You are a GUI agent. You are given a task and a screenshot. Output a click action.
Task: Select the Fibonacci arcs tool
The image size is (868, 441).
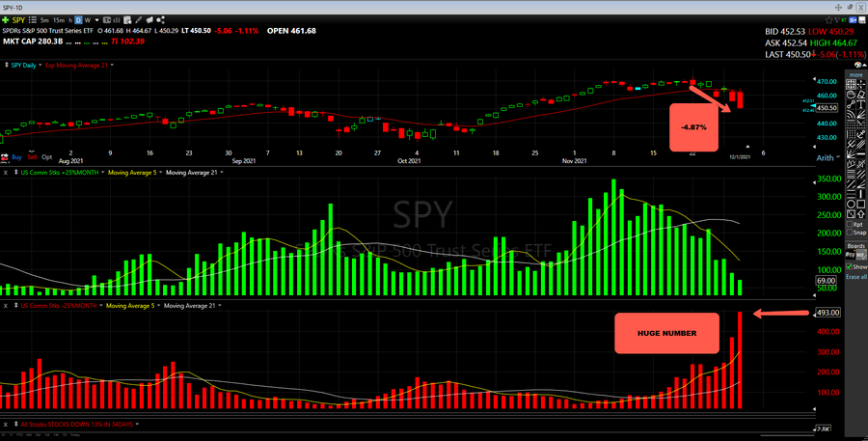(x=851, y=114)
